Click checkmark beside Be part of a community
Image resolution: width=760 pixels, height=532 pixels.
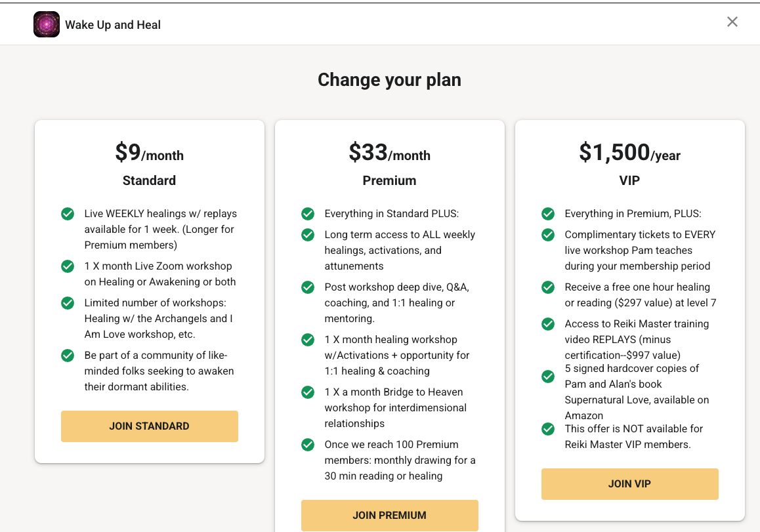pyautogui.click(x=68, y=355)
